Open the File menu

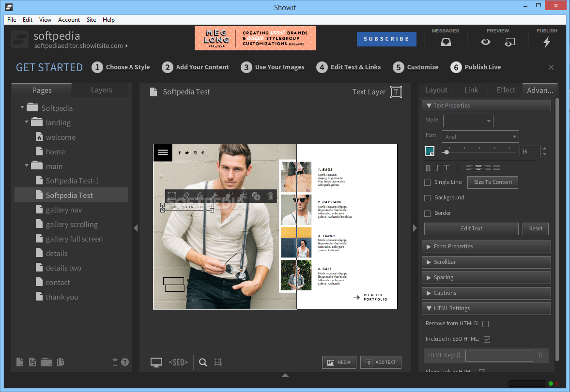point(12,20)
